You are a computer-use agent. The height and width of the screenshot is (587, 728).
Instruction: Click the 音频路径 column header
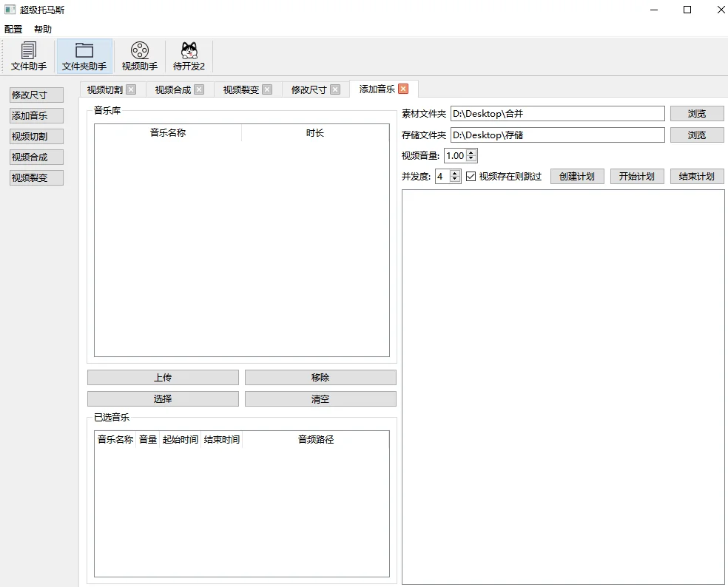[x=316, y=439]
